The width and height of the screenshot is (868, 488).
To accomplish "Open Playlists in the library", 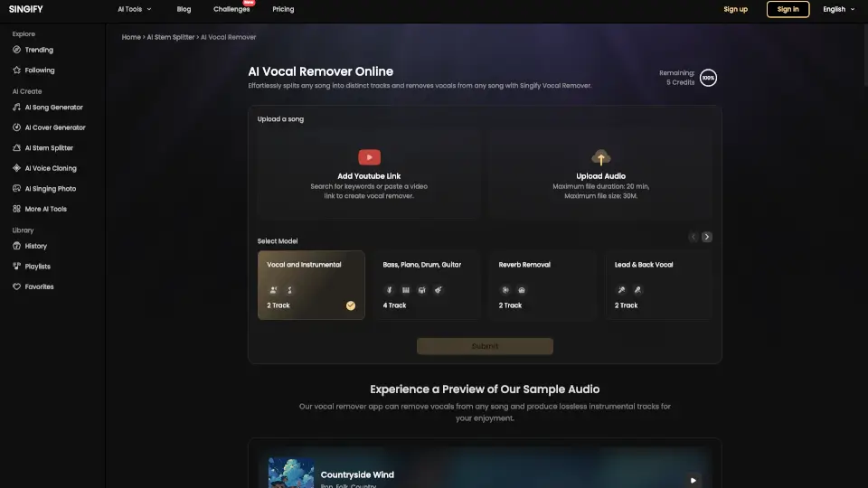I will 37,267.
